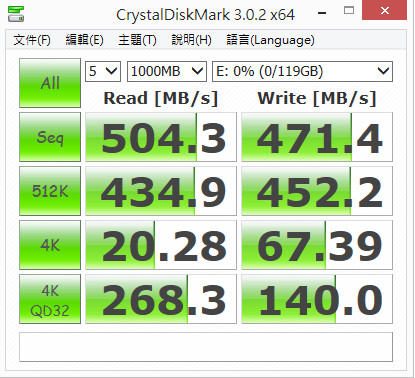Open the 主題(T) theme menu
This screenshot has width=415, height=378.
pyautogui.click(x=137, y=40)
